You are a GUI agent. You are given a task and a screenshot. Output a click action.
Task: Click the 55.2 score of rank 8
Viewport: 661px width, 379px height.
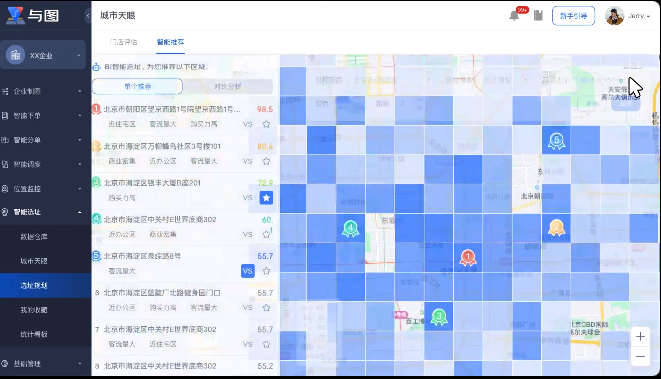tap(265, 366)
